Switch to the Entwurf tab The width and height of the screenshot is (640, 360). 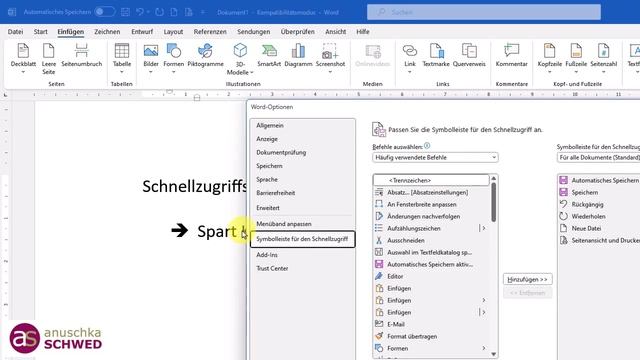142,31
